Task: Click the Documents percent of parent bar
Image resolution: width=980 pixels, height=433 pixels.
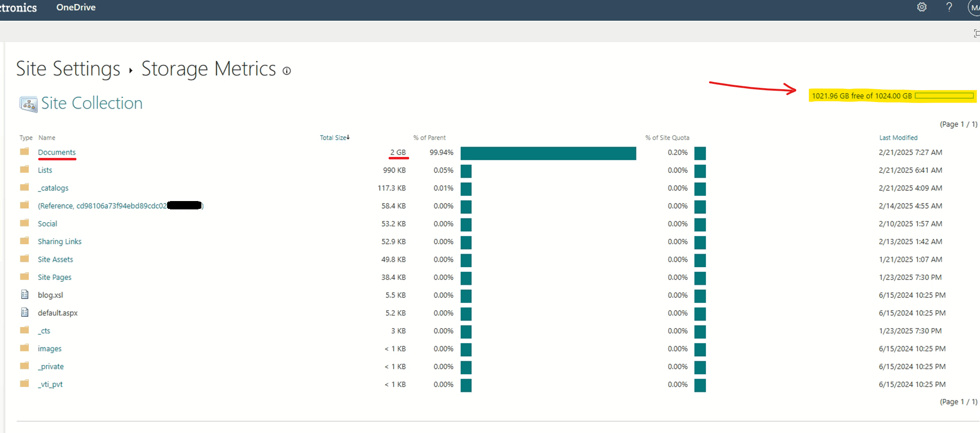Action: (x=548, y=153)
